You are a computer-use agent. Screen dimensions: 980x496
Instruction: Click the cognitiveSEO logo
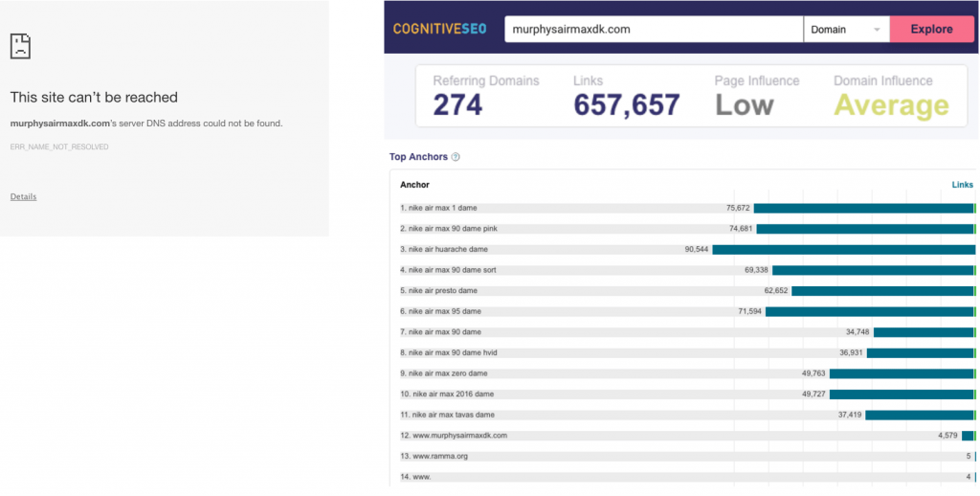pyautogui.click(x=440, y=29)
